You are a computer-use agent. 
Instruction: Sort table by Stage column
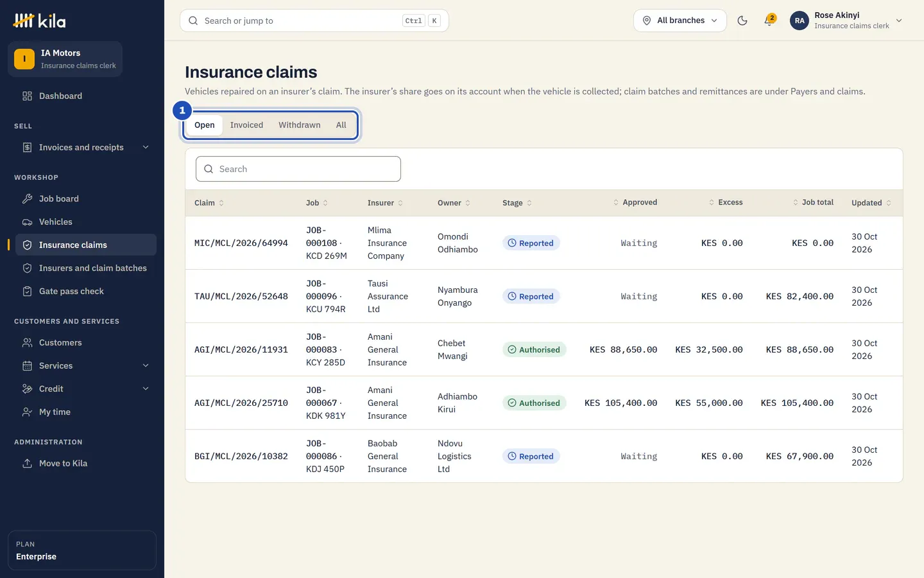click(x=517, y=203)
